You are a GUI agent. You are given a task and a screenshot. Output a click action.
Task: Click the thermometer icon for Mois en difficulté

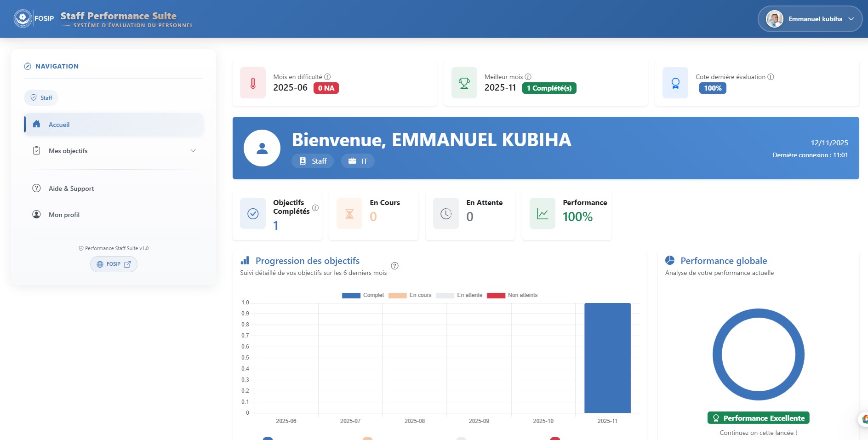tap(253, 83)
